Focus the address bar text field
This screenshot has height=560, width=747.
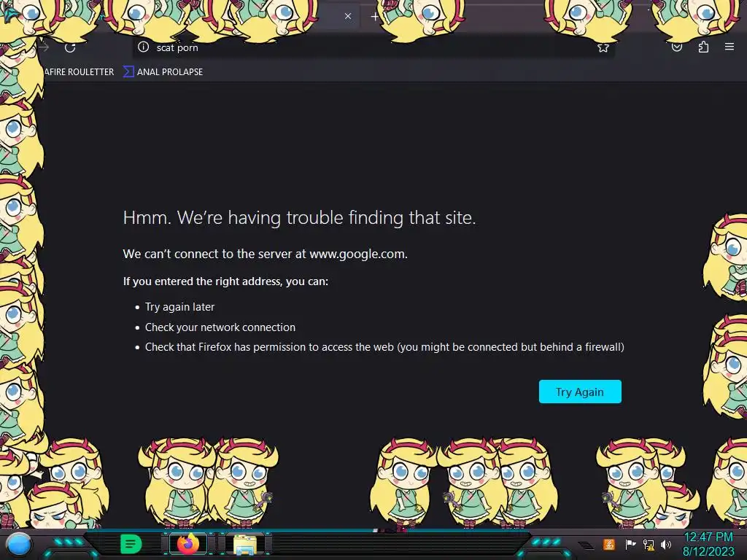coord(371,47)
